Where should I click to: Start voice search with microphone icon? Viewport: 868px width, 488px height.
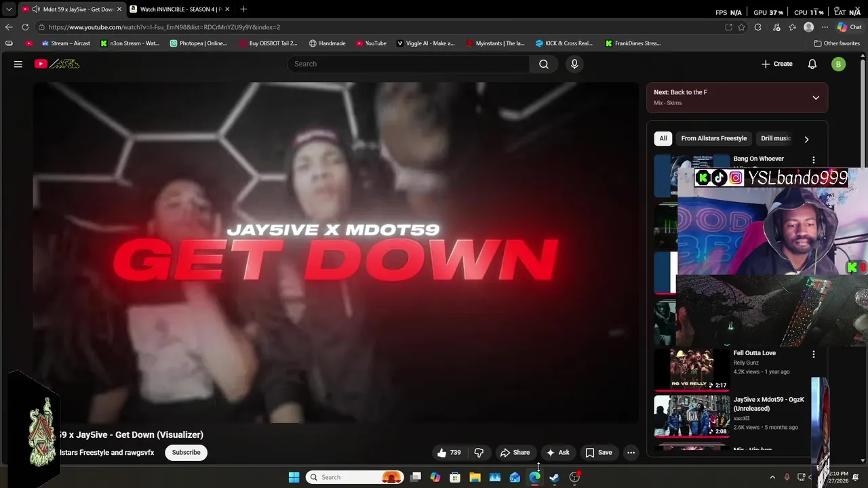tap(574, 64)
